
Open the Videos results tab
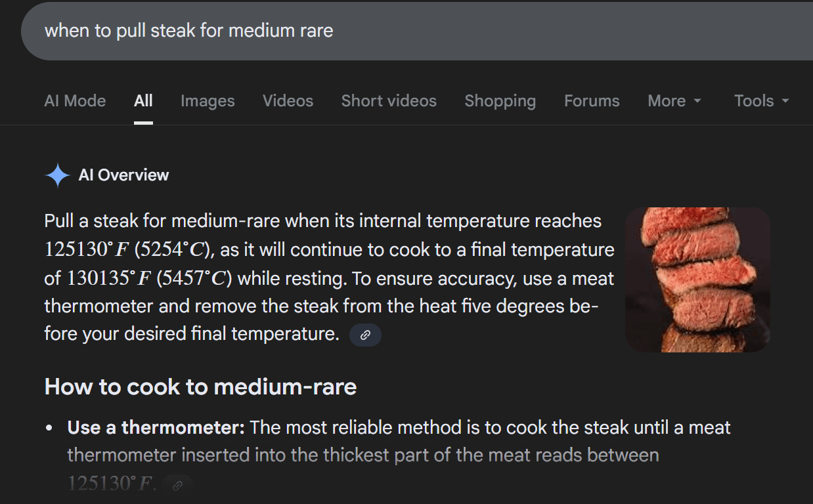[288, 101]
